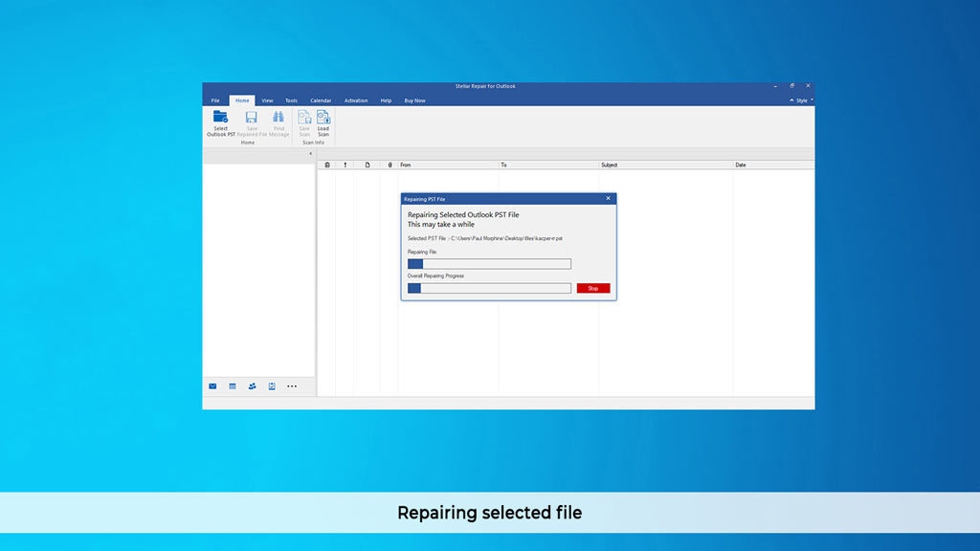Switch to the Activation ribbon tab
The image size is (980, 551).
(356, 100)
